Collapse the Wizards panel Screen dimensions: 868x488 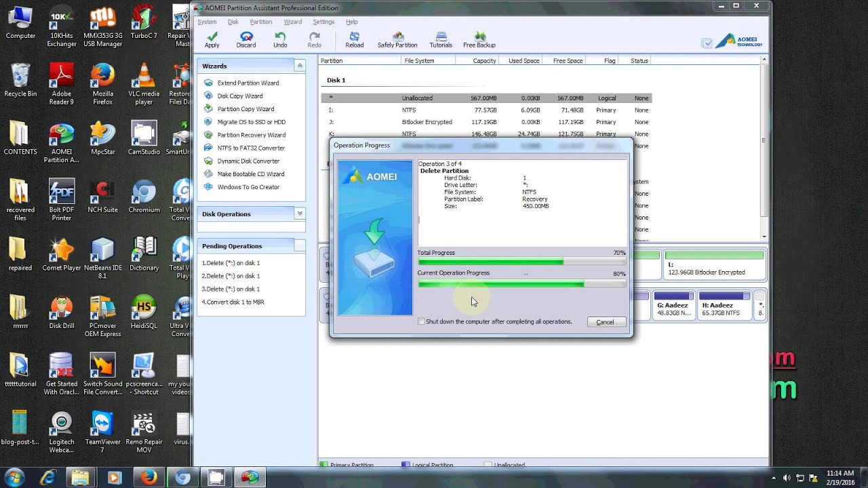(x=299, y=66)
